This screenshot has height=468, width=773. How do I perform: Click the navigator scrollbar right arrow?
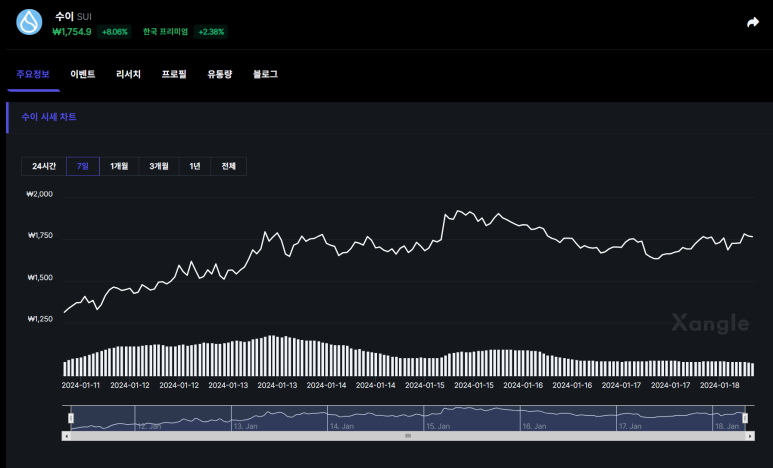click(750, 436)
